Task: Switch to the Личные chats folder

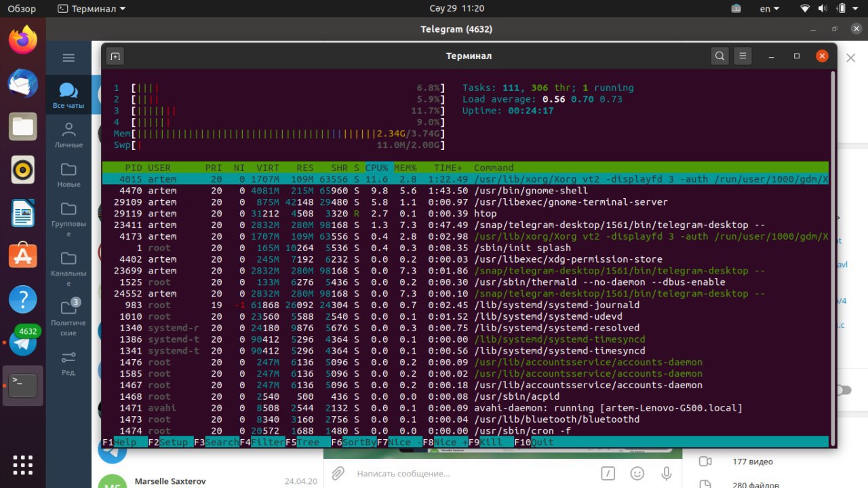Action: [68, 135]
